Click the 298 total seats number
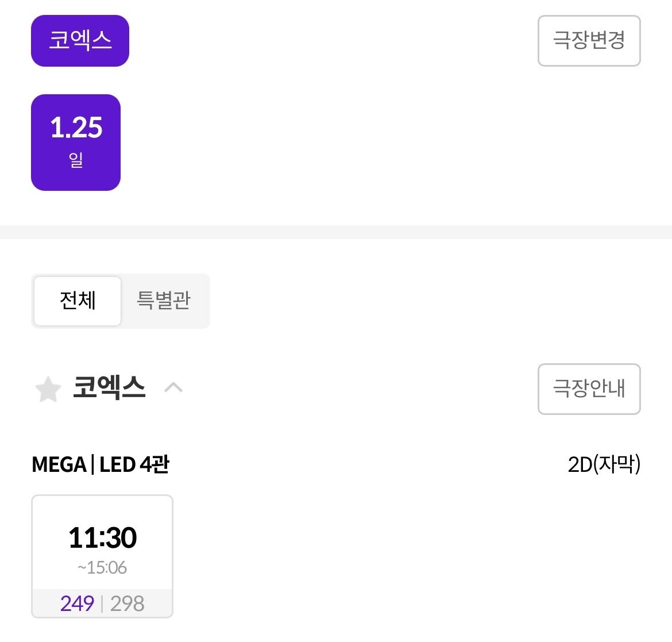 point(128,603)
